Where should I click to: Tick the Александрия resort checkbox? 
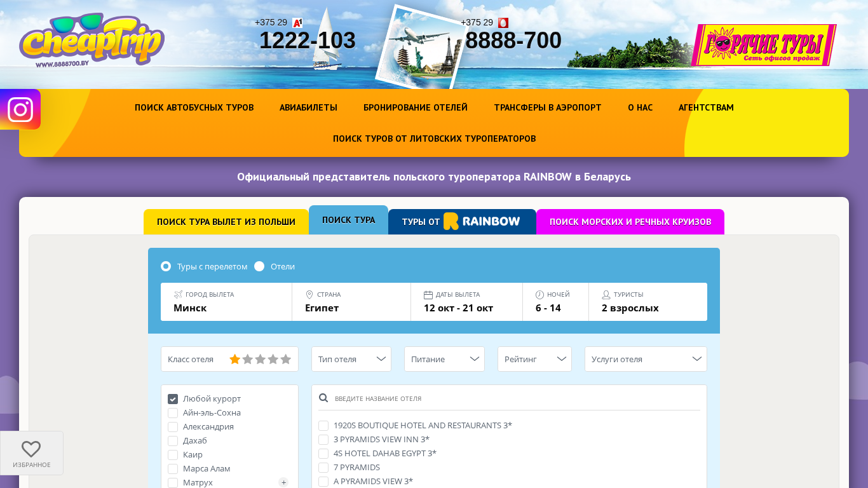173,427
